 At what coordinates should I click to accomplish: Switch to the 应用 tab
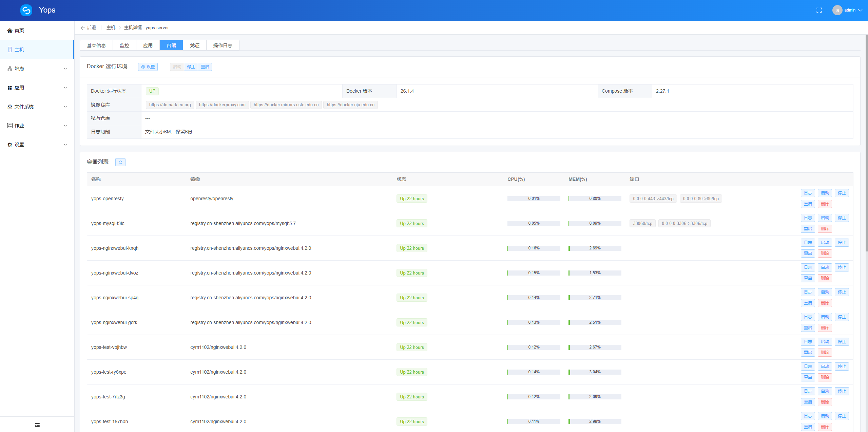148,45
